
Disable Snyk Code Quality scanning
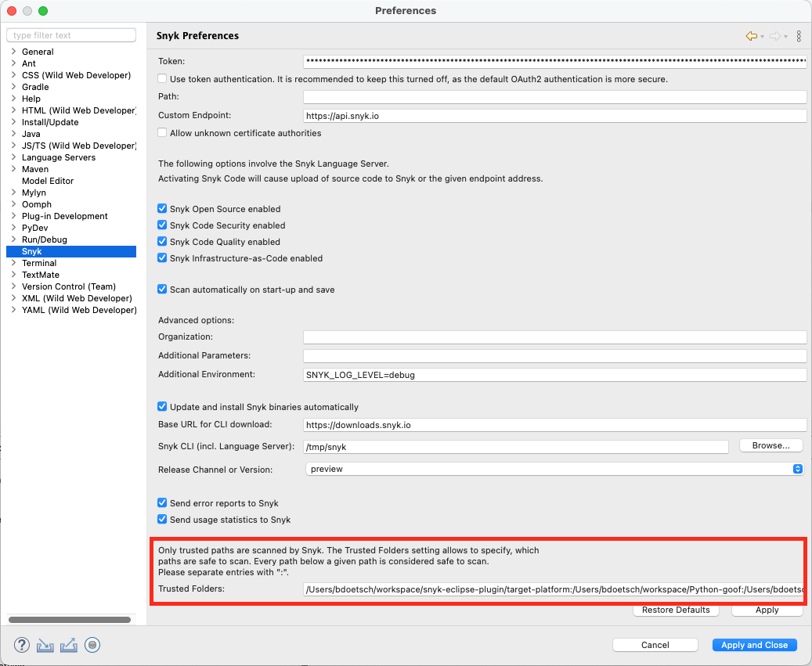[162, 242]
